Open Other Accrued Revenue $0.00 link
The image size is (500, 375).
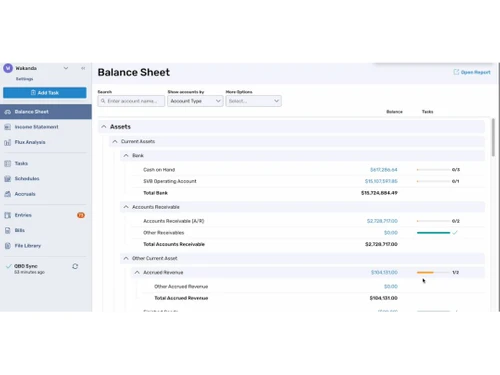point(391,286)
